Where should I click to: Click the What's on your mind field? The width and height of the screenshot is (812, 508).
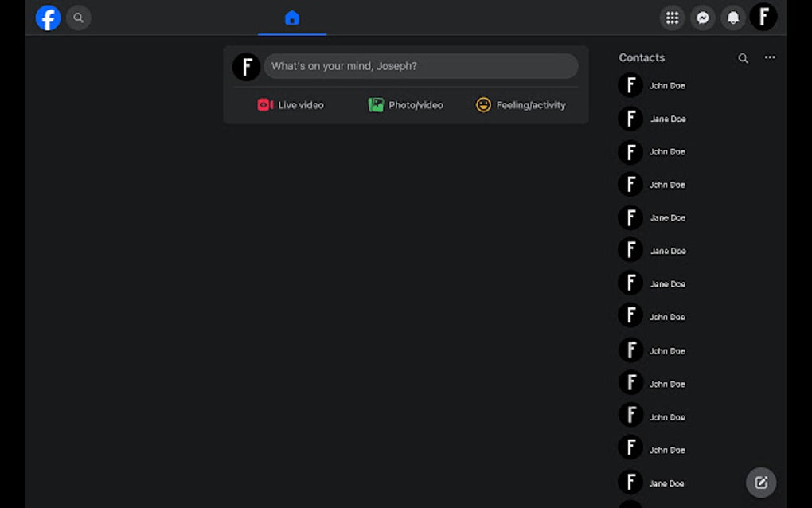[422, 66]
